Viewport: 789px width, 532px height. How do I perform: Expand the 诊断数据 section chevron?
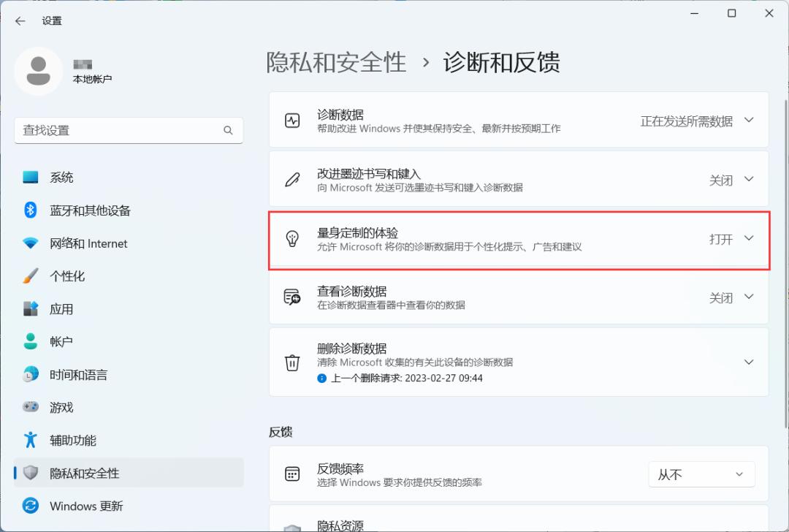[749, 120]
